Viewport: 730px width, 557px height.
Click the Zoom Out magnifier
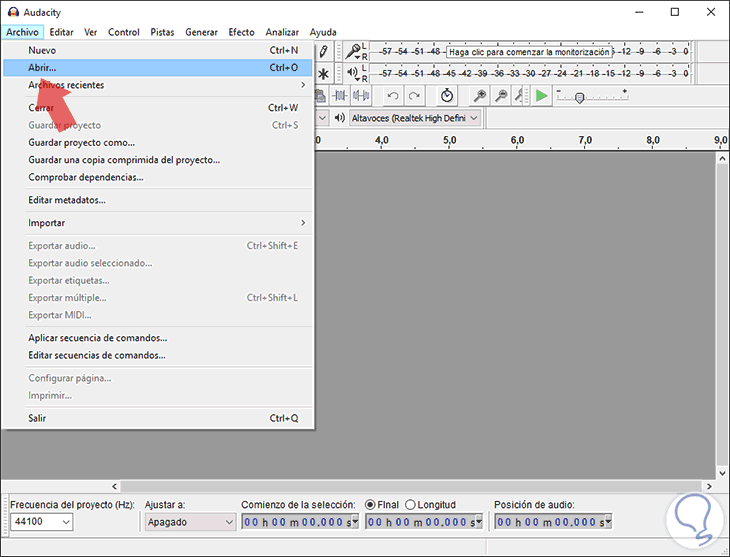click(x=501, y=96)
